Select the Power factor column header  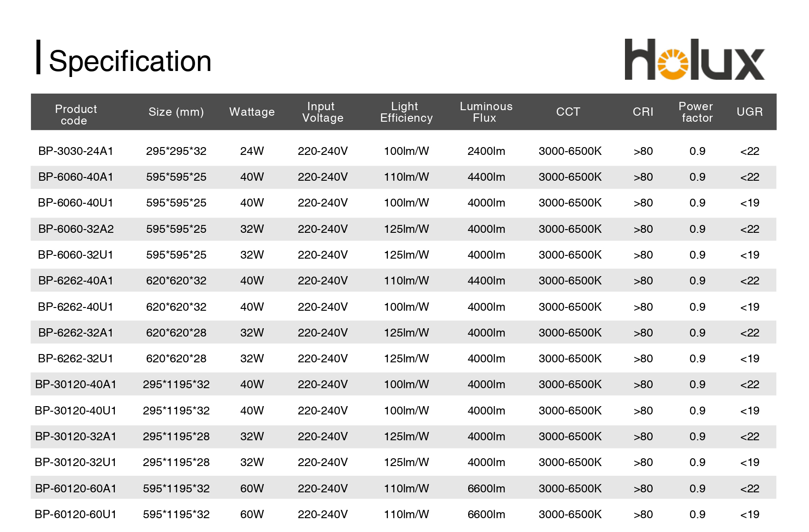pos(696,112)
